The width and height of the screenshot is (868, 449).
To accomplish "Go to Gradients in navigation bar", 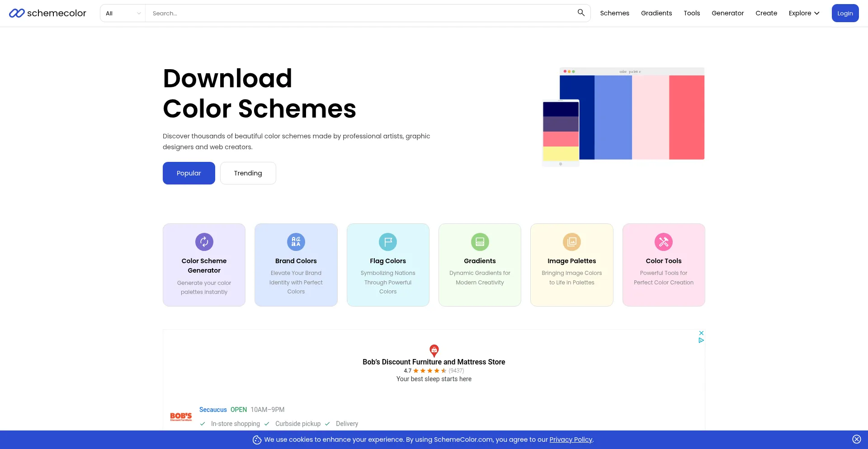I will (x=656, y=13).
